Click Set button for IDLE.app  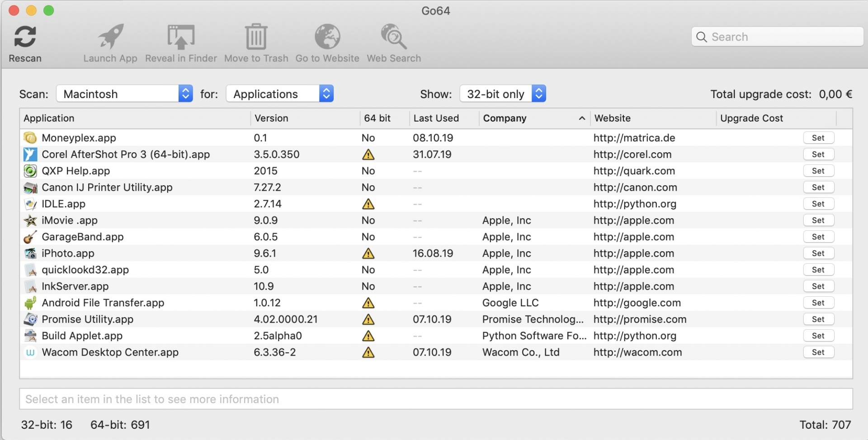point(818,204)
